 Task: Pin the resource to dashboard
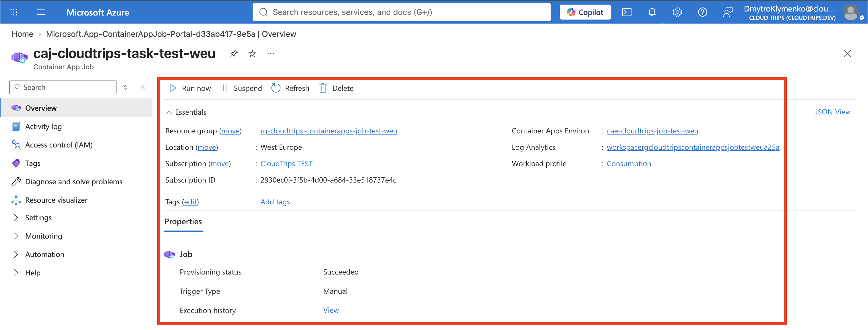pos(234,53)
